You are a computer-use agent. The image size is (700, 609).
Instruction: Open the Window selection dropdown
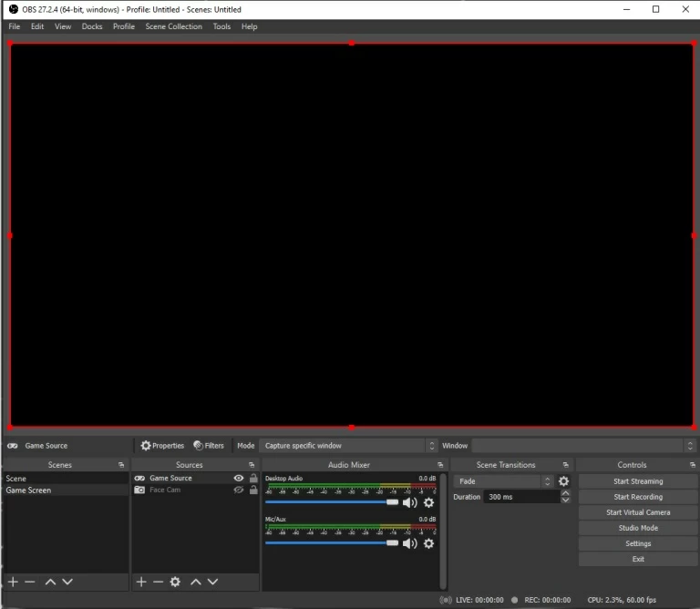point(583,446)
